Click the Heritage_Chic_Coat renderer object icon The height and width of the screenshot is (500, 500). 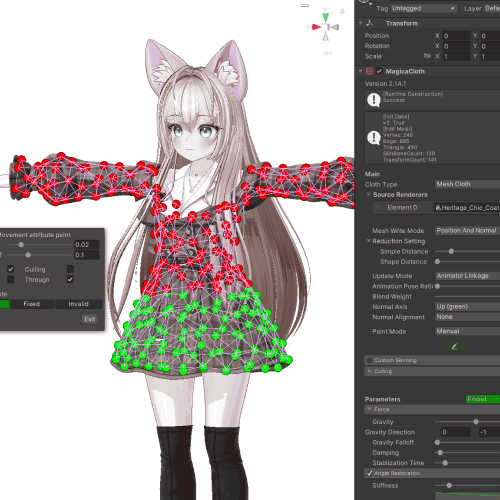tap(438, 208)
